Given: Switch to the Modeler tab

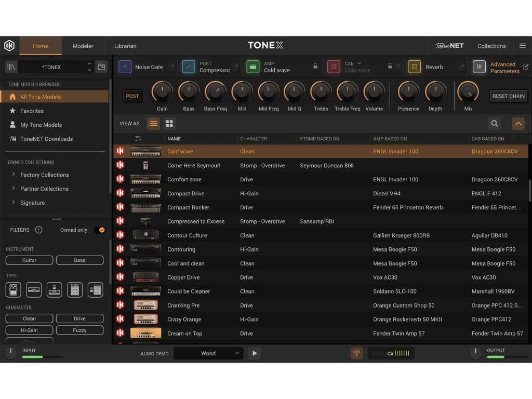Looking at the screenshot, I should (x=83, y=46).
